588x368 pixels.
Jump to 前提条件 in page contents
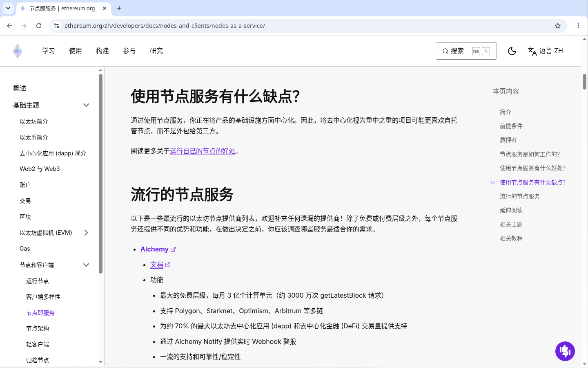[511, 126]
